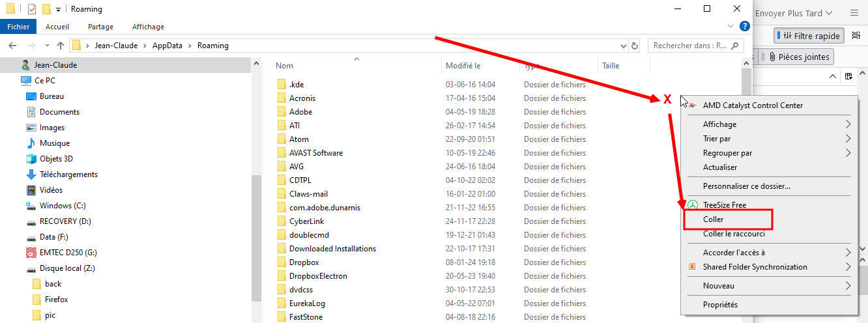The width and height of the screenshot is (868, 323).
Task: Click the properties checkmark quick access icon
Action: click(x=32, y=9)
